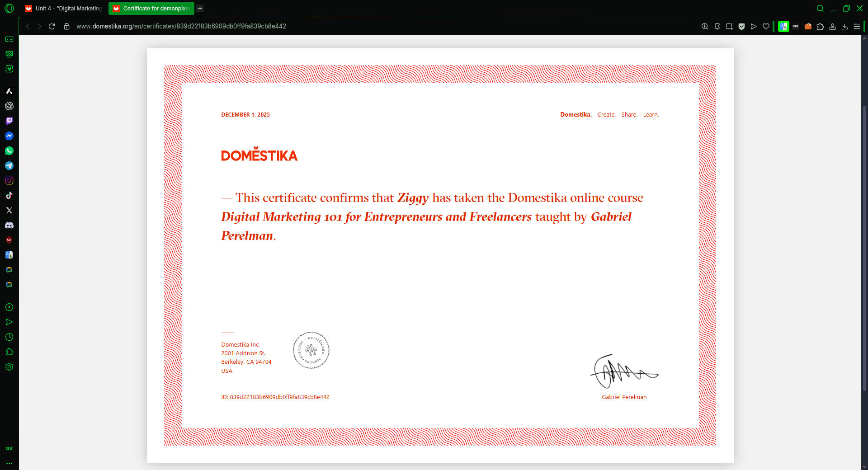Open the Easy Setup sliders menu
The width and height of the screenshot is (868, 470).
pos(857,27)
